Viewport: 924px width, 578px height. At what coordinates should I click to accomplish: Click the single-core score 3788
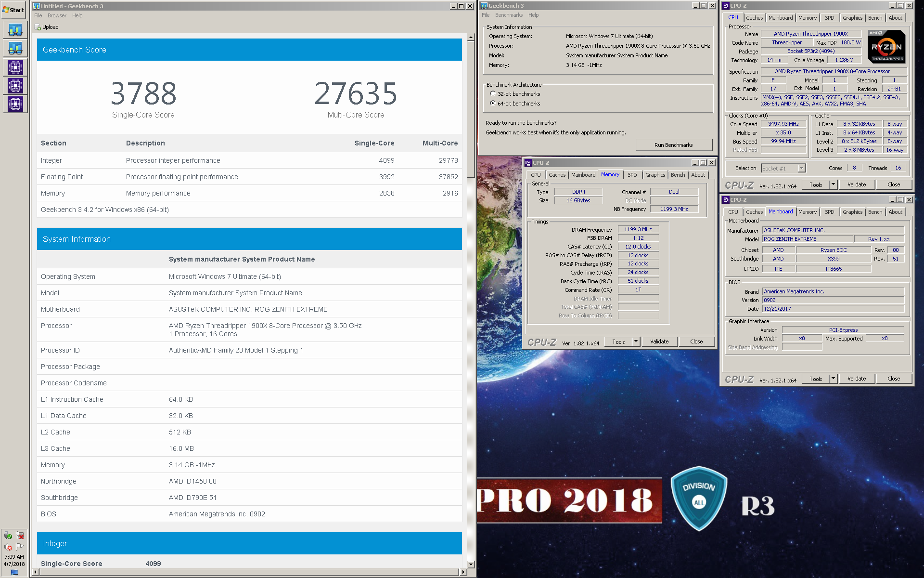tap(143, 93)
